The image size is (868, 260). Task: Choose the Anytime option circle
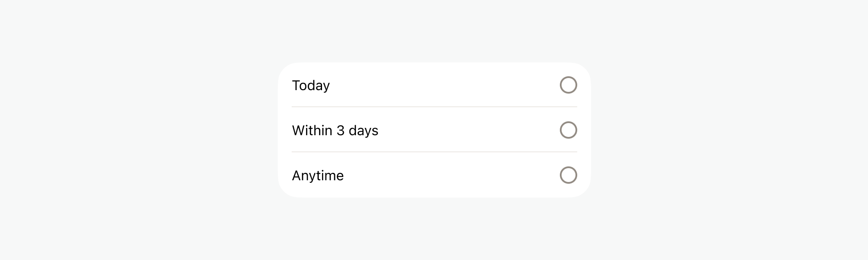pos(568,175)
